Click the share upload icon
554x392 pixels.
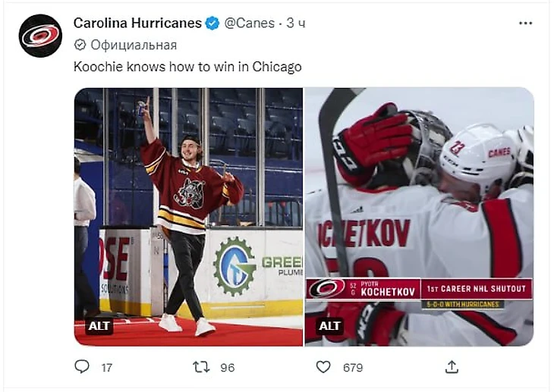[x=452, y=367]
